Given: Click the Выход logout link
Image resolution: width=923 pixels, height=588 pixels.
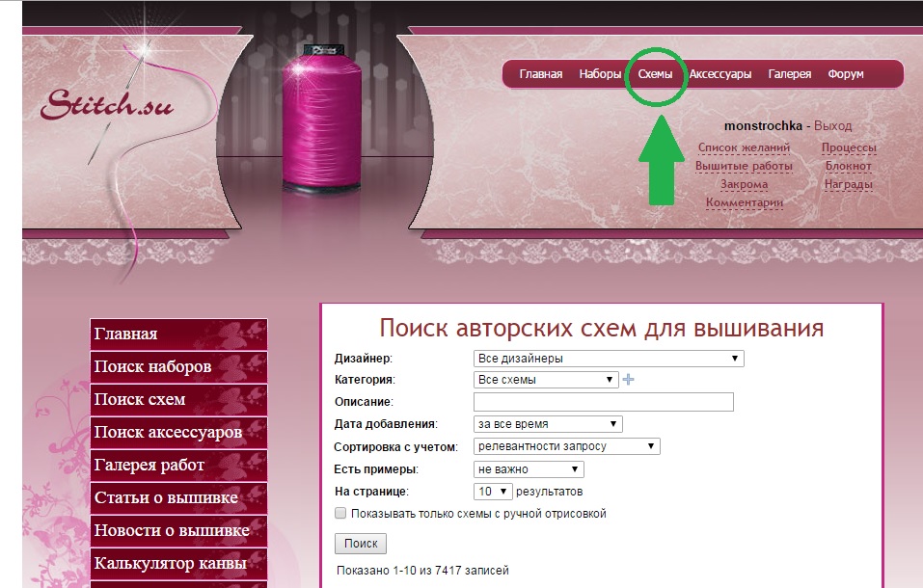Looking at the screenshot, I should tap(832, 126).
